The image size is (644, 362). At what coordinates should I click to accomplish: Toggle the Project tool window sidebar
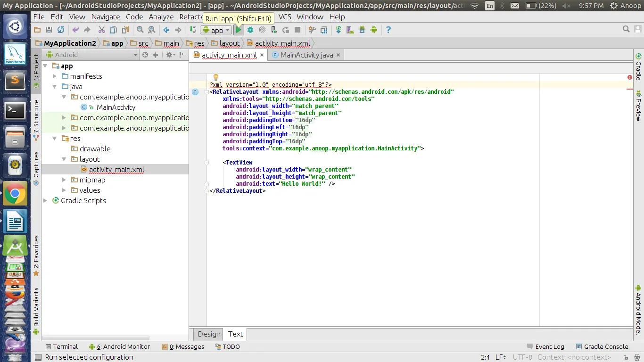(x=36, y=67)
